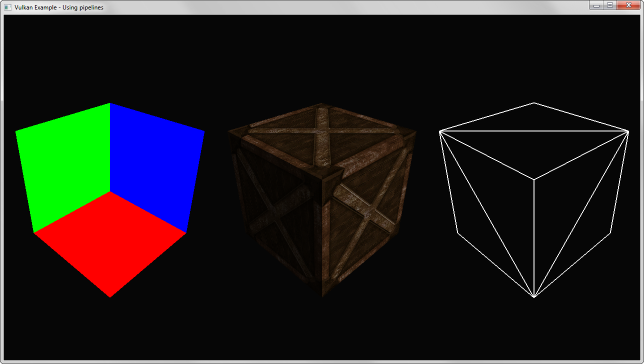Click the topmost vertex of the wireframe cube

point(534,103)
